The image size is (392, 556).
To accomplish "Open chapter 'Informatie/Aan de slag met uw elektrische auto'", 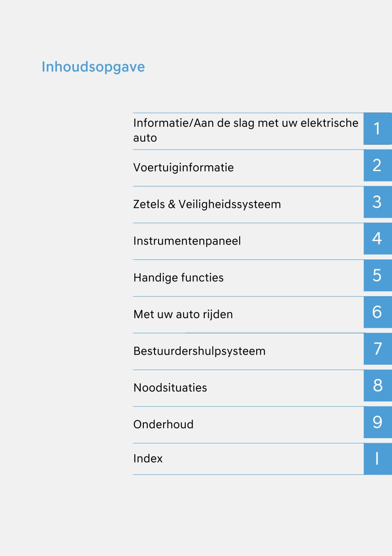I will click(x=246, y=130).
